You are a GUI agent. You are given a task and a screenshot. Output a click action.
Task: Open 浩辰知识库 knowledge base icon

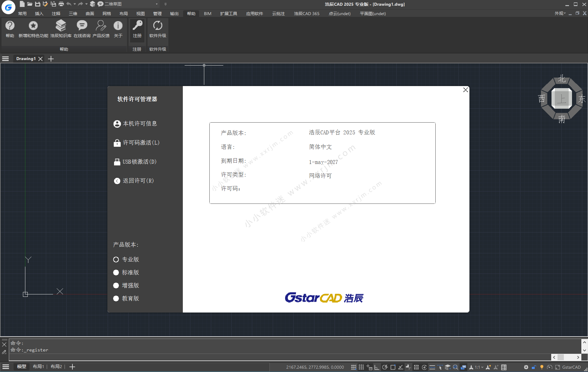coord(61,29)
